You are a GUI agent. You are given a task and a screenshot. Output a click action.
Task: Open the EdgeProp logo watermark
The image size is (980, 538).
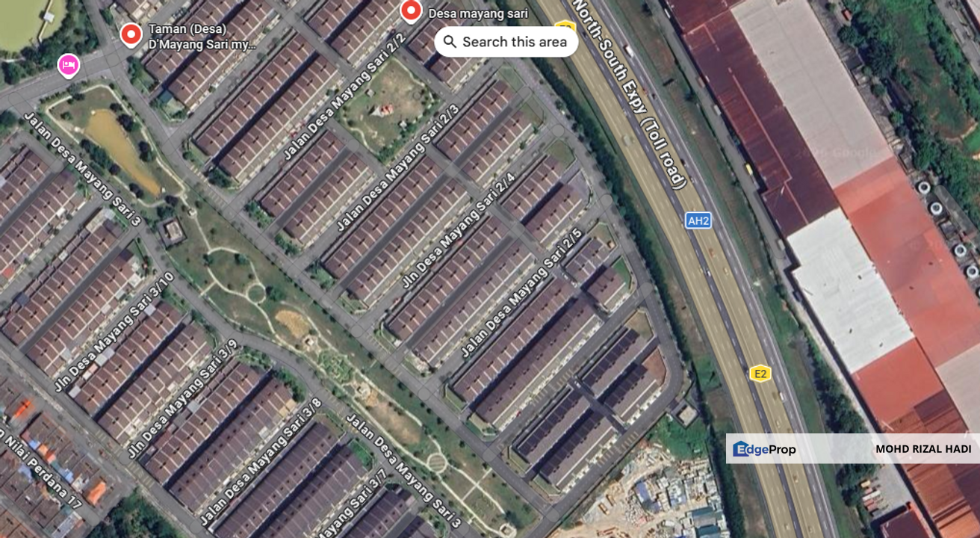click(x=765, y=449)
